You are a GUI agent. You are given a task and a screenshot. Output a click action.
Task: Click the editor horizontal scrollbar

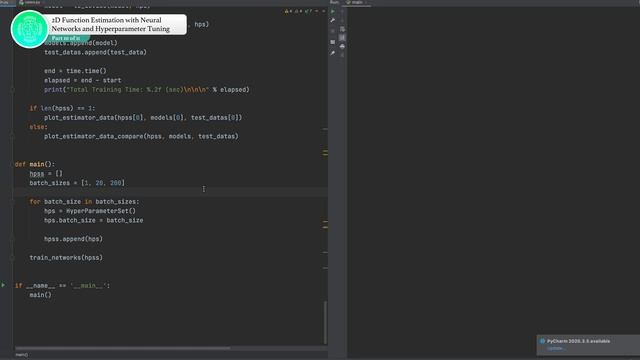(122, 348)
